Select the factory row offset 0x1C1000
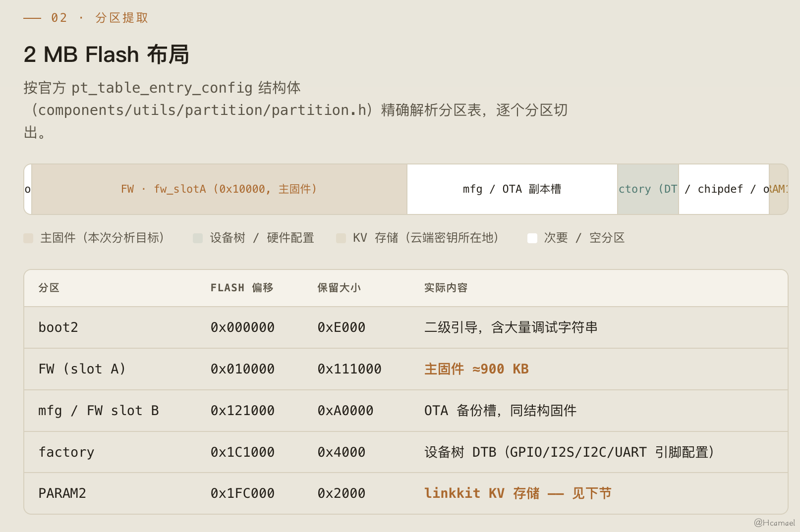The width and height of the screenshot is (800, 532). pos(243,452)
